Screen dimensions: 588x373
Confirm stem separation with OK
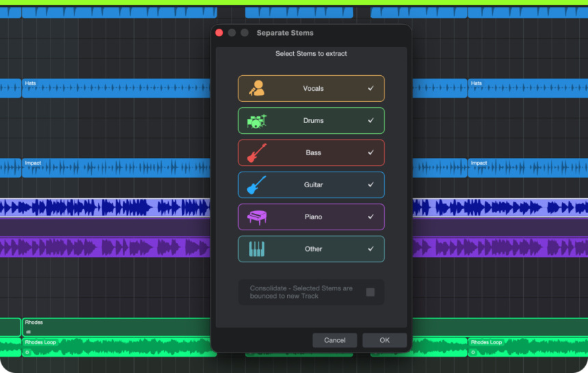click(x=384, y=340)
